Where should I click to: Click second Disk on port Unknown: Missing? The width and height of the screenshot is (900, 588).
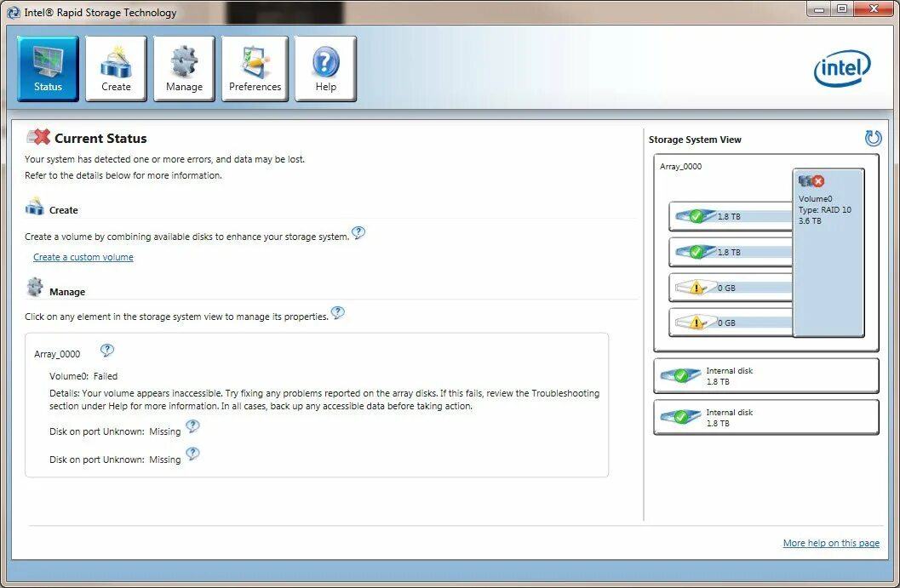pyautogui.click(x=115, y=460)
